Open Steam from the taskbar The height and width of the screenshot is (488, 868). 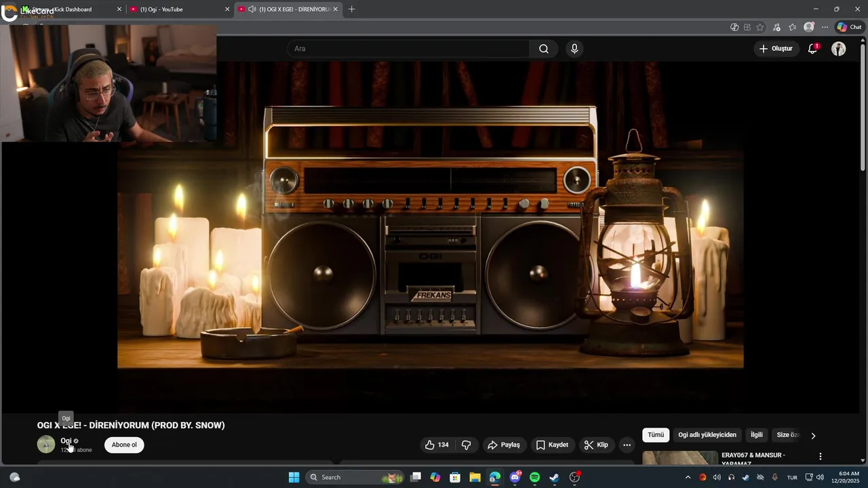pos(554,477)
